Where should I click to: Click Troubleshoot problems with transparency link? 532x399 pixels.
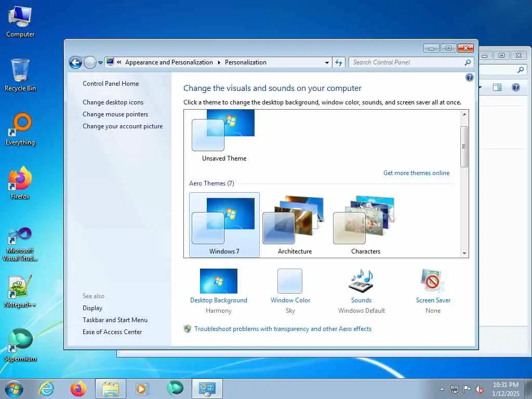(x=283, y=329)
